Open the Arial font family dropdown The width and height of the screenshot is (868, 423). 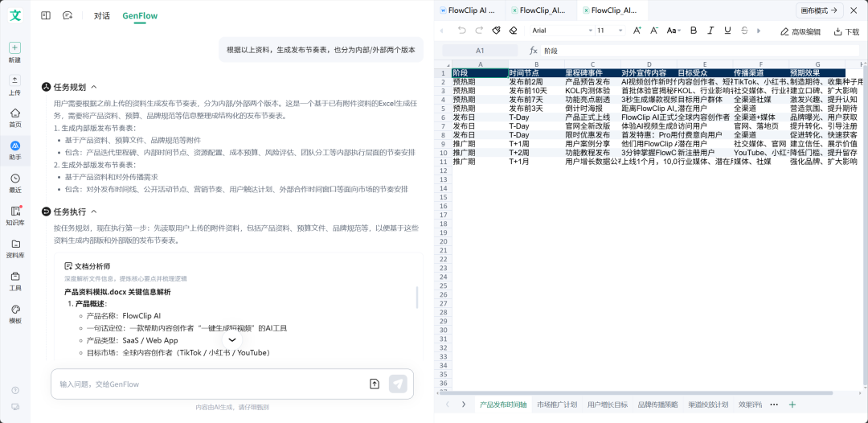(562, 31)
